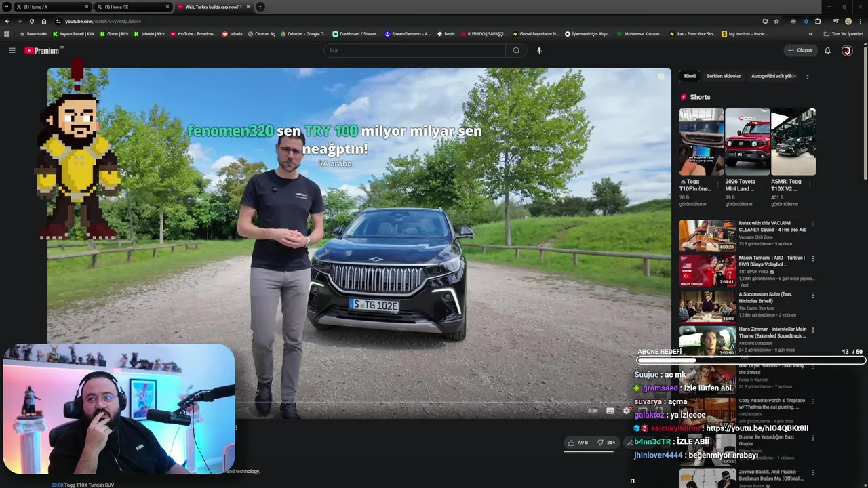Open the Drive'ım Google Drive bookmark

coord(303,33)
